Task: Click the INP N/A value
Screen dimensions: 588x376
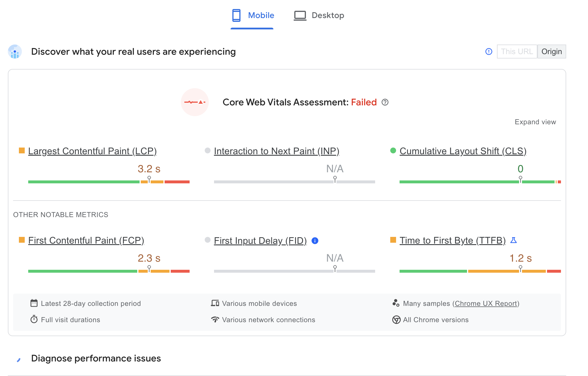Action: pyautogui.click(x=335, y=169)
